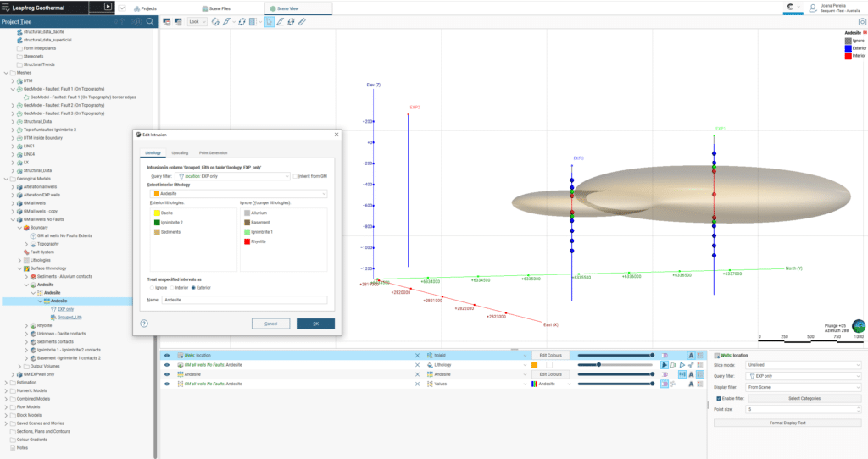
Task: Hide the Wells location scene object via eye icon
Action: [x=167, y=356]
